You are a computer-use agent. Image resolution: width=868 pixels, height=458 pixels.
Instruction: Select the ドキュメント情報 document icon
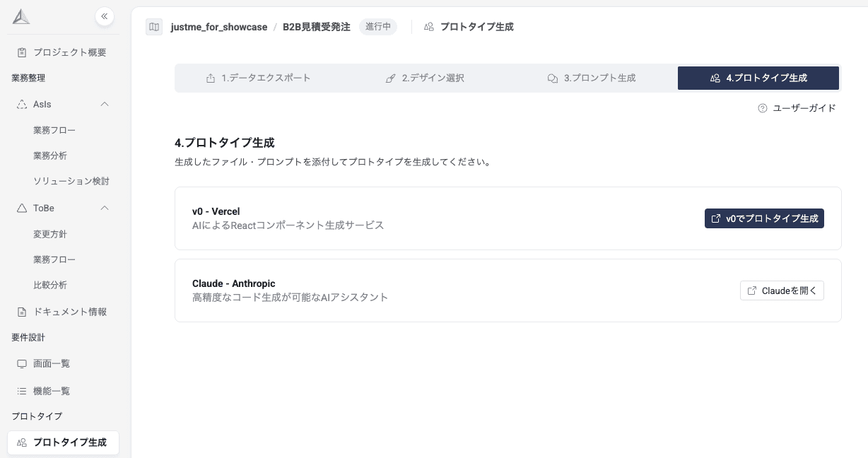22,311
